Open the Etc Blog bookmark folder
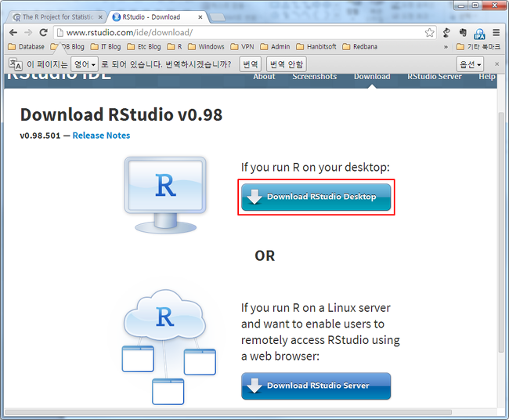 tap(144, 47)
